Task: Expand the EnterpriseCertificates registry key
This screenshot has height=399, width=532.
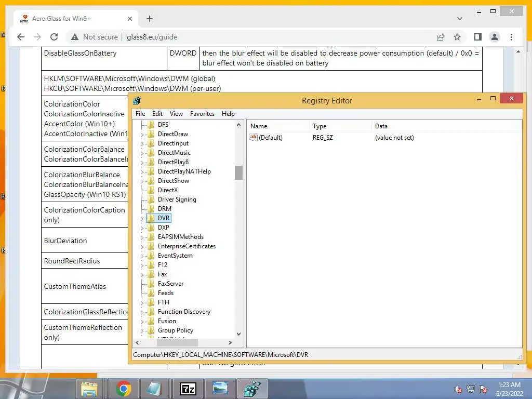Action: tap(142, 247)
